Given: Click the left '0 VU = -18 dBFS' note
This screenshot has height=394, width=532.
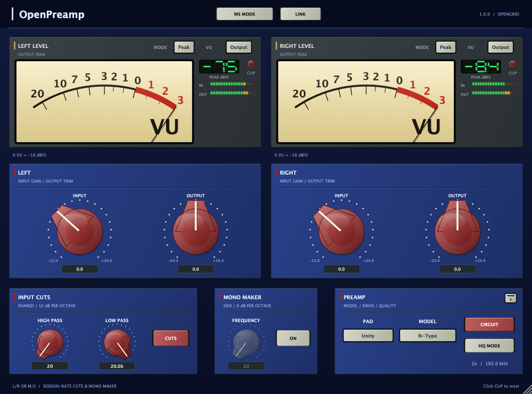Looking at the screenshot, I should click(x=29, y=155).
